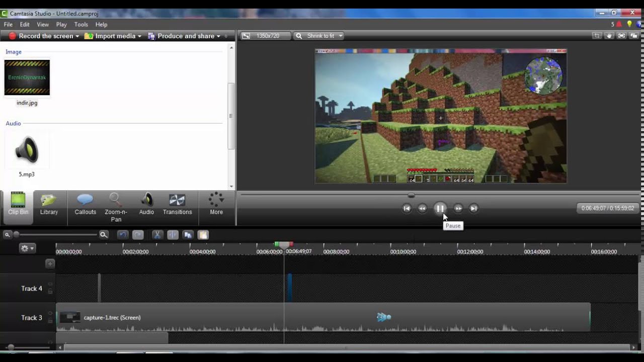Open the Edit menu

click(x=25, y=24)
